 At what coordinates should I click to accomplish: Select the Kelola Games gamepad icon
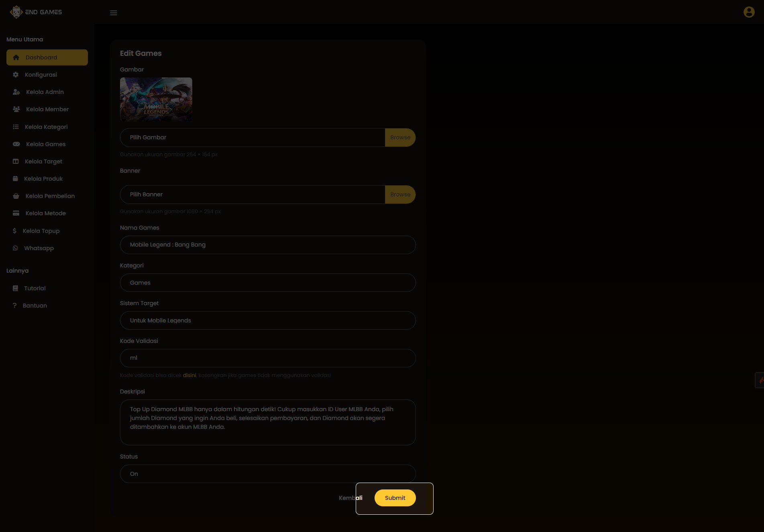pos(16,144)
